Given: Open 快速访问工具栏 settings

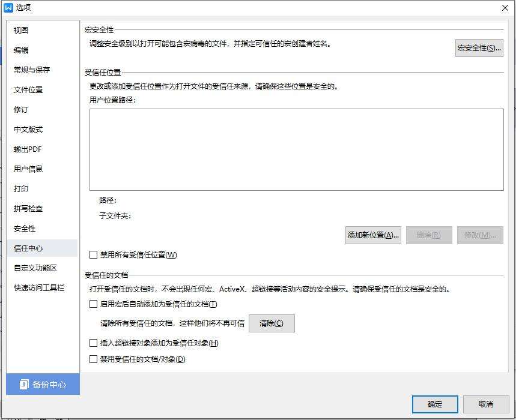Looking at the screenshot, I should [39, 287].
